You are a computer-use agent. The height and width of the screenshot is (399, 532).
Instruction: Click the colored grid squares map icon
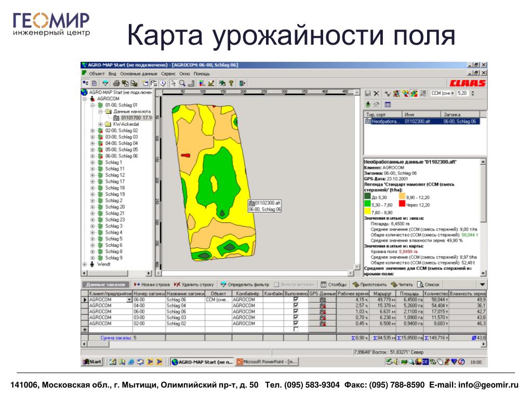(396, 94)
